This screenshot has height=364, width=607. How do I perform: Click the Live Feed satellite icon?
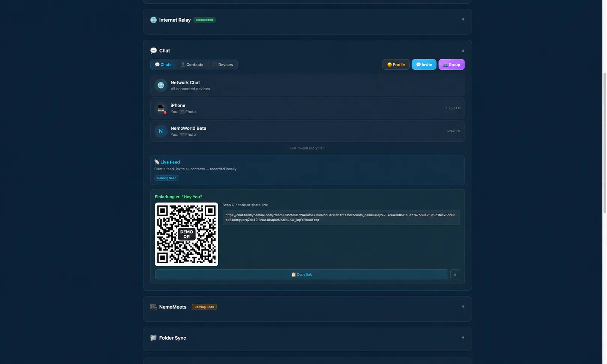point(157,162)
